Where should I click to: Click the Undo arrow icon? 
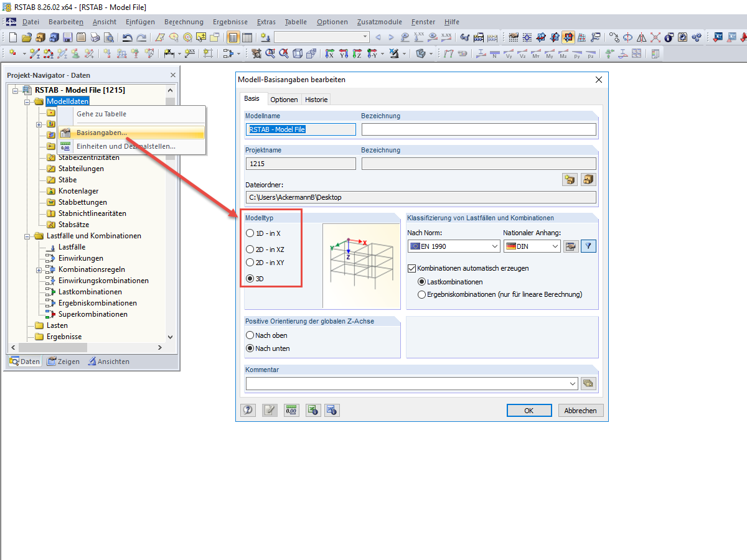(127, 37)
